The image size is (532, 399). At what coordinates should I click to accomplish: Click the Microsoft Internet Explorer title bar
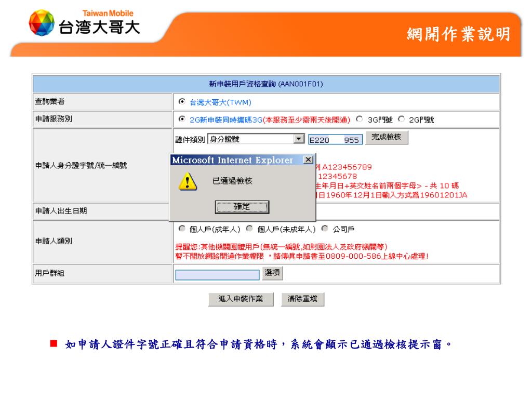(242, 159)
